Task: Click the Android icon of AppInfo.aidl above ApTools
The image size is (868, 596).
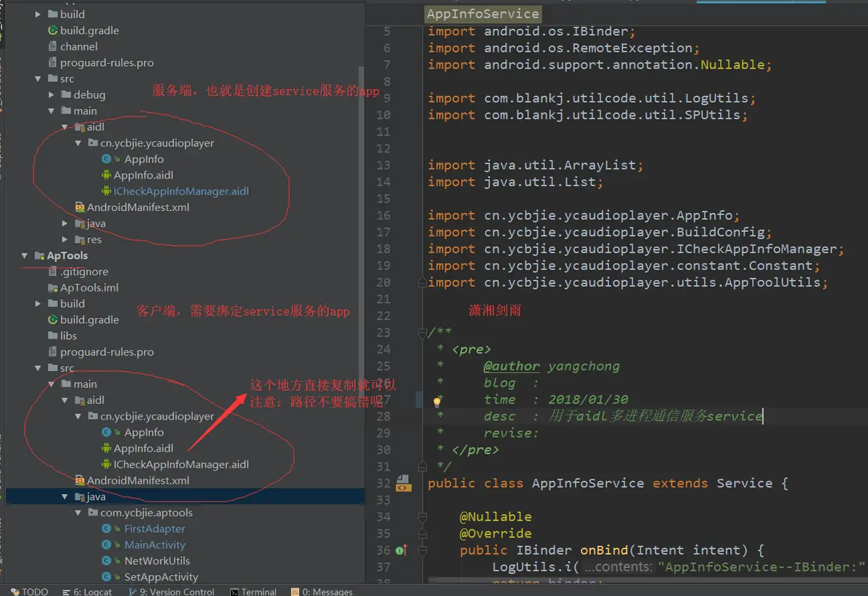Action: point(106,175)
